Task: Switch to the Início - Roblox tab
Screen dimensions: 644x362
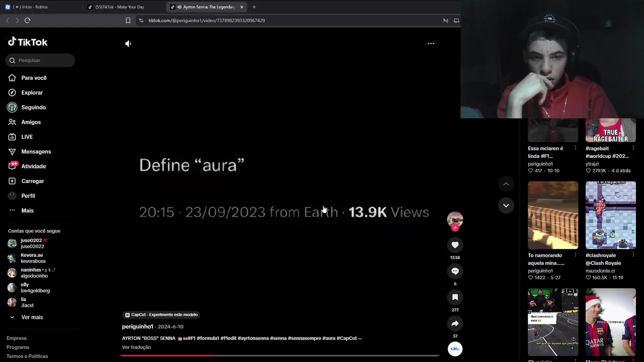Action: click(x=40, y=7)
